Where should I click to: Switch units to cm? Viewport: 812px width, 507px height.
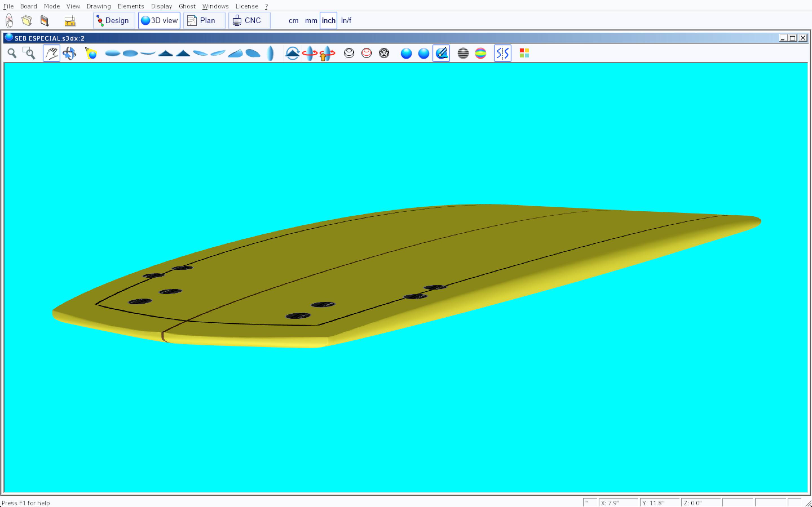point(293,21)
